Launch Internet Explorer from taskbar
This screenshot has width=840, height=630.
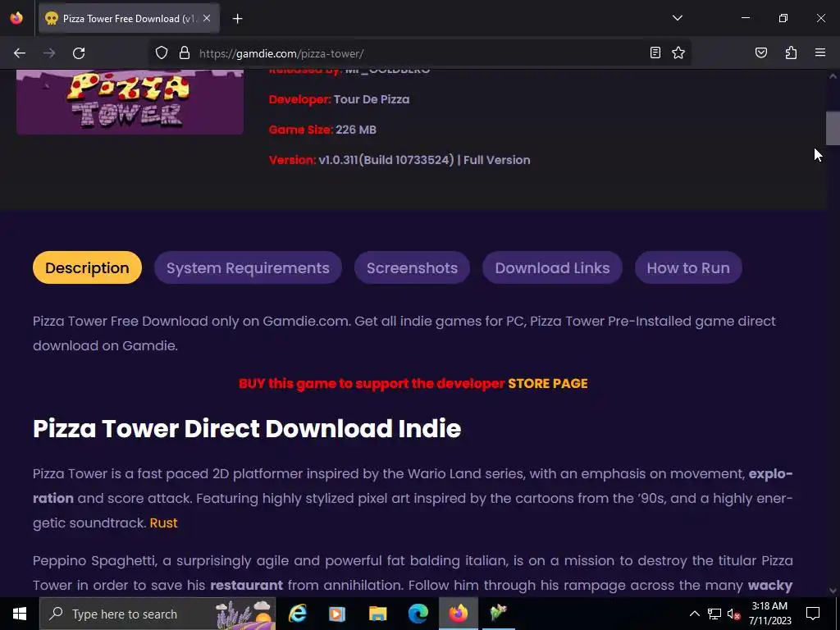(x=297, y=614)
